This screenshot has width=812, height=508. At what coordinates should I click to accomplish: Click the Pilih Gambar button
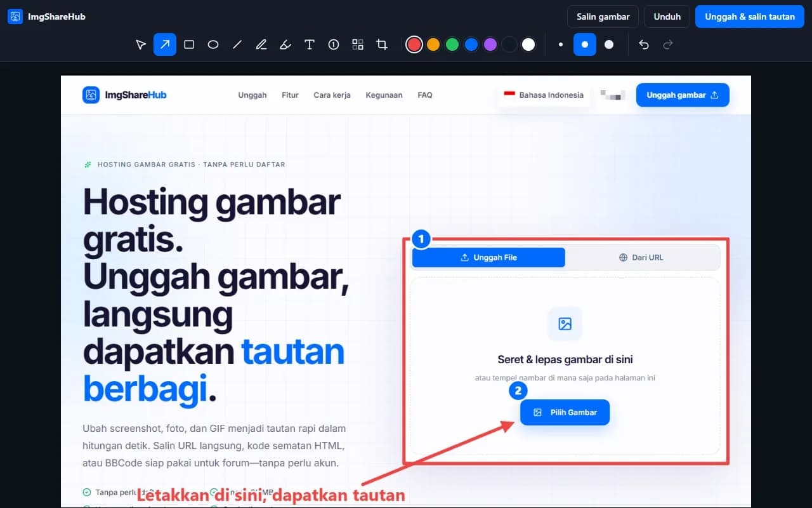(x=565, y=413)
